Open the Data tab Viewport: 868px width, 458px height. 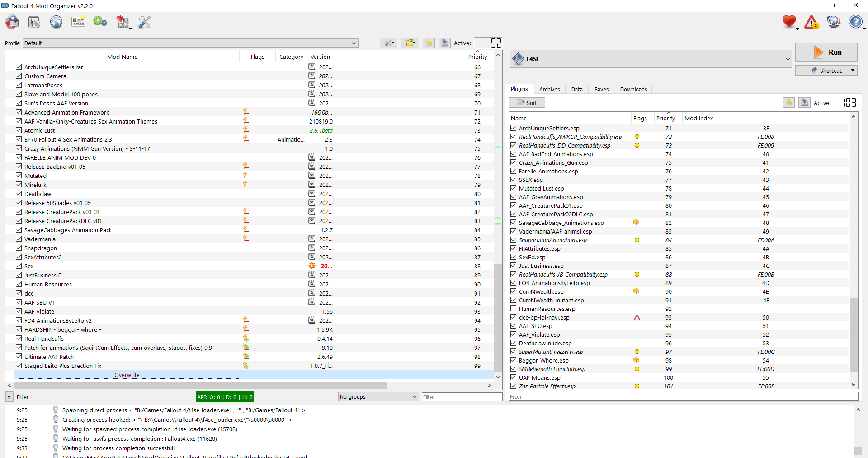[577, 89]
